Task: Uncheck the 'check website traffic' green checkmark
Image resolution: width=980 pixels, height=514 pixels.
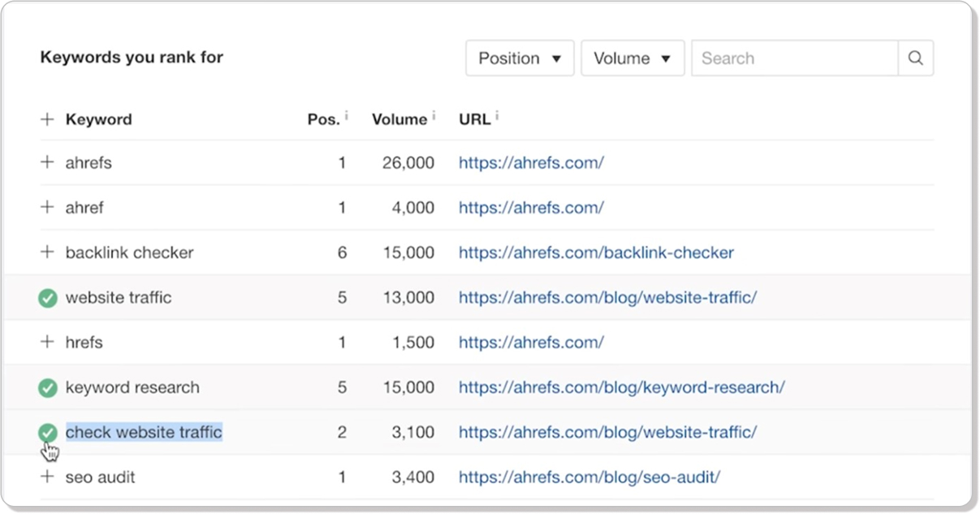Action: point(48,433)
